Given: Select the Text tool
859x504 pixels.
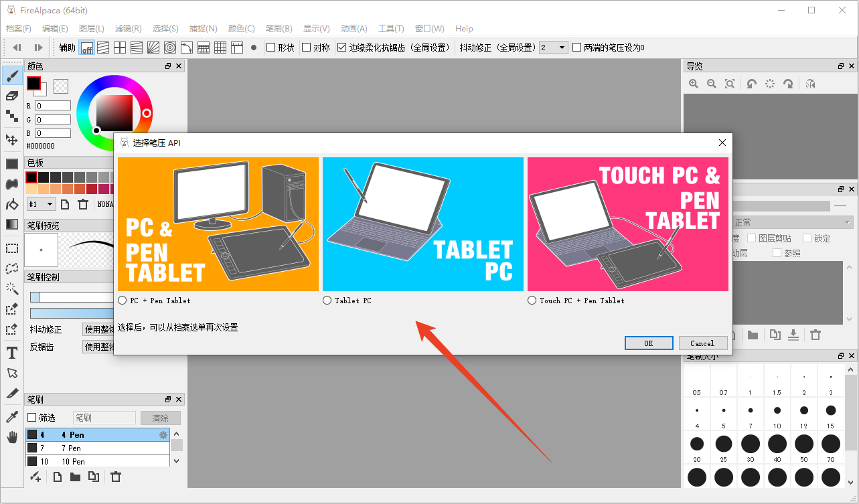Looking at the screenshot, I should point(11,353).
